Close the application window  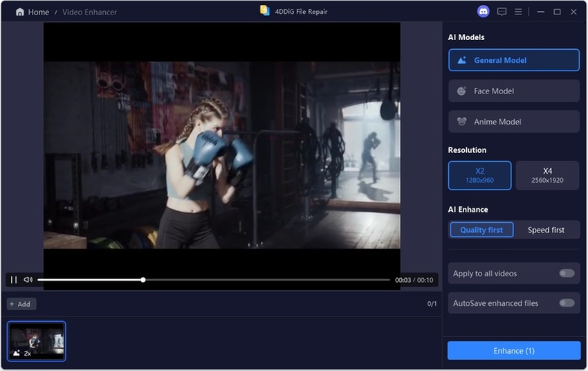coord(573,12)
